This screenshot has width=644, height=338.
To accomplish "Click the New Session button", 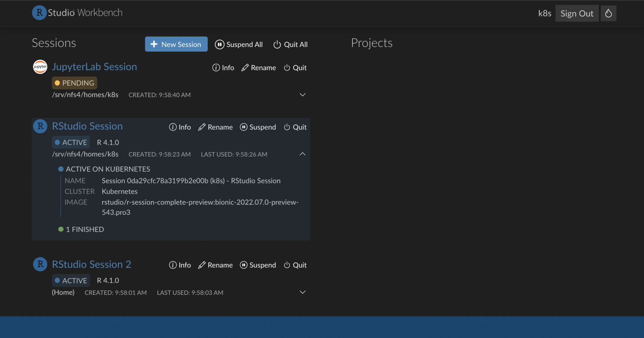I will click(176, 44).
